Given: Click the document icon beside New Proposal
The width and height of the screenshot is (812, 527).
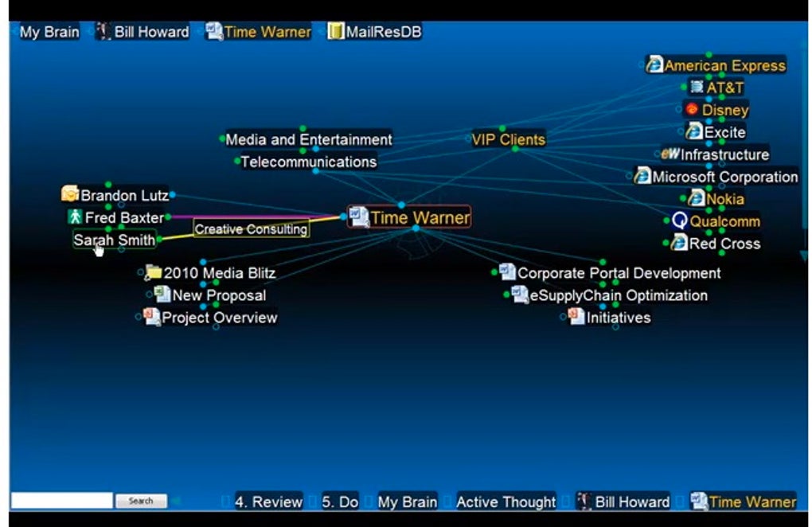Looking at the screenshot, I should tap(162, 294).
